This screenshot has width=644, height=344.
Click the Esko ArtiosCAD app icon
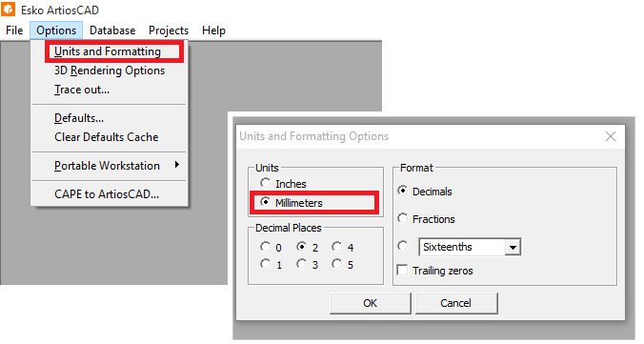(9, 9)
